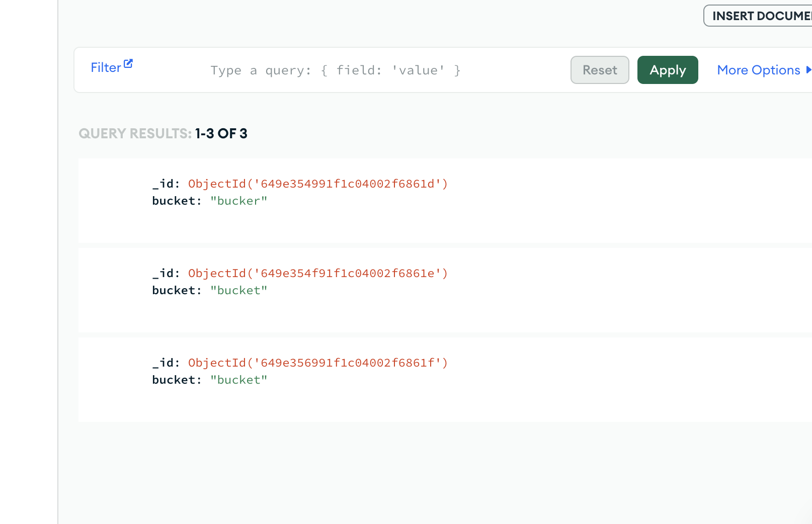
Task: Select the "bucker" bucket value
Action: pos(239,201)
